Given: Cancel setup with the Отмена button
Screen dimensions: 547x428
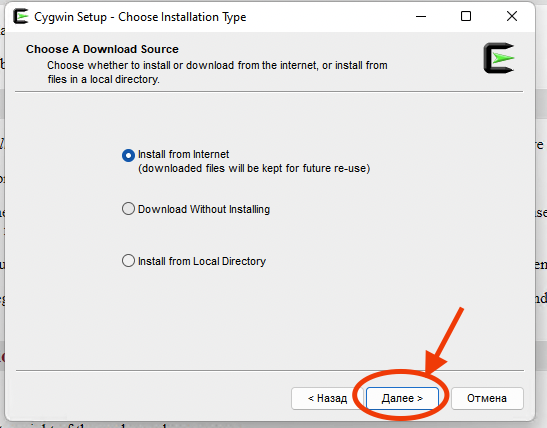Looking at the screenshot, I should 487,398.
